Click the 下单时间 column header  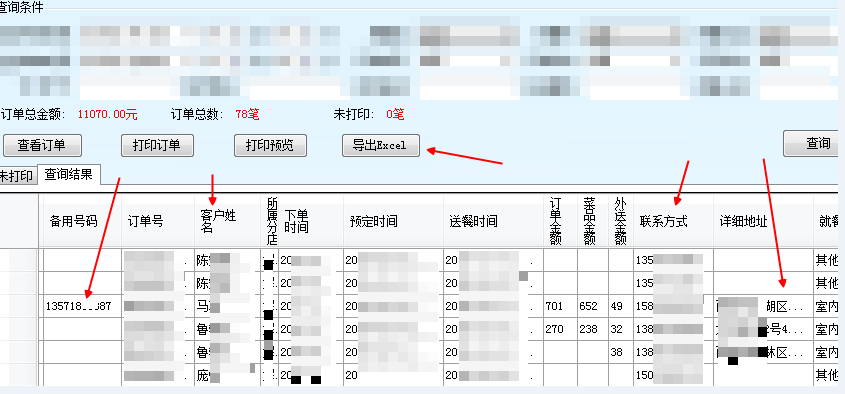[x=312, y=221]
